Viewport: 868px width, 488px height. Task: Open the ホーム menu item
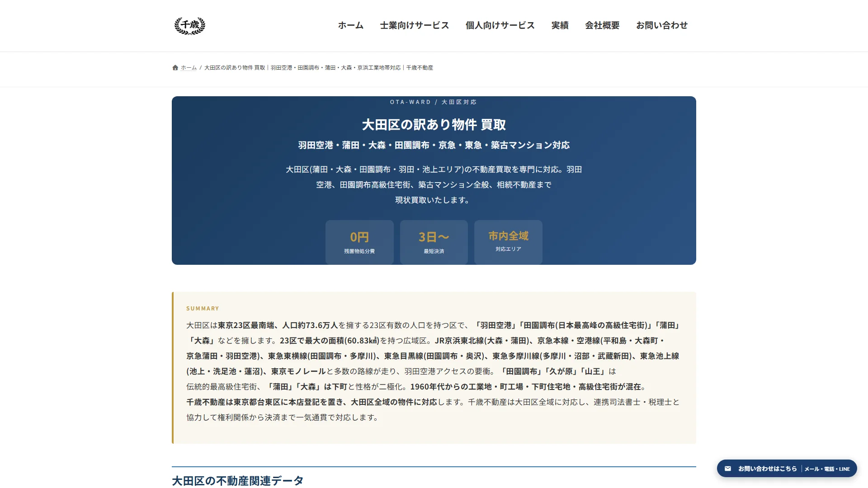(x=351, y=25)
